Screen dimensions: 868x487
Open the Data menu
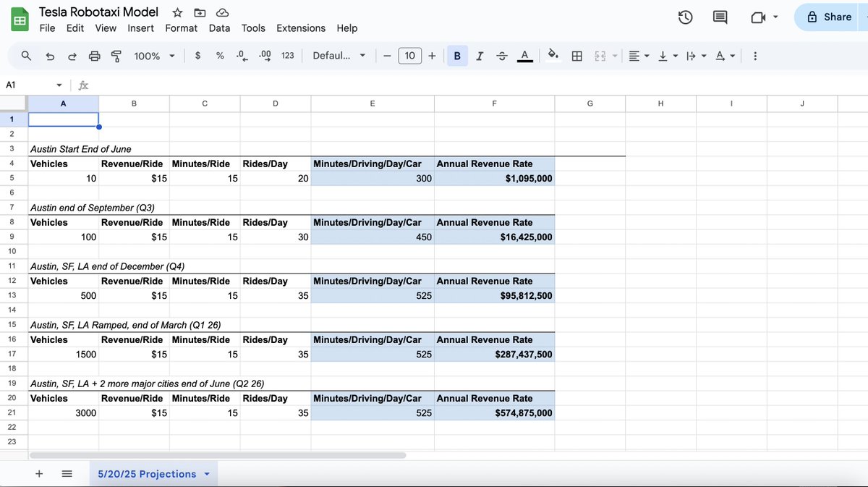click(219, 28)
